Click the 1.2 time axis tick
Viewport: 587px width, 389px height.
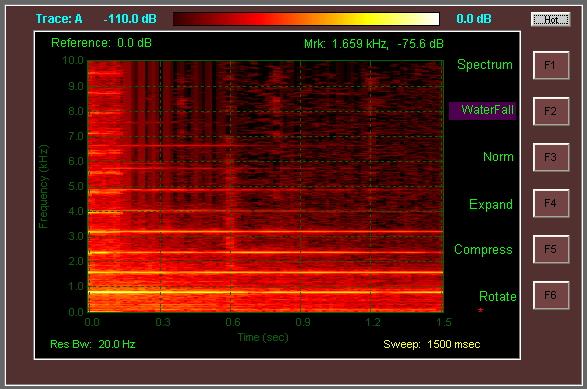point(373,322)
